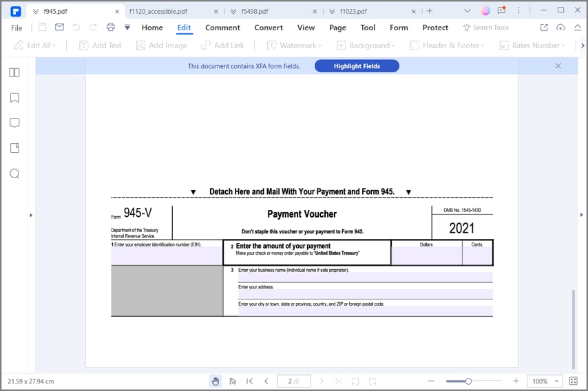The width and height of the screenshot is (588, 391).
Task: Open the Watermark dropdown
Action: [295, 45]
